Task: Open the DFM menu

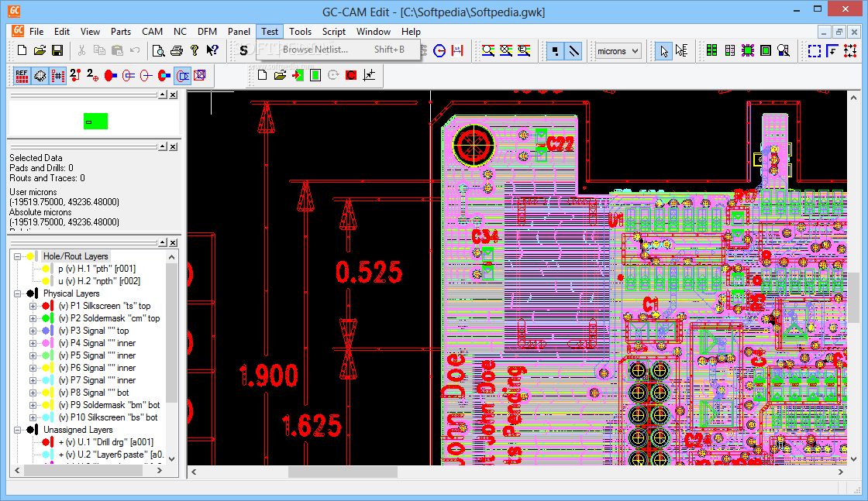Action: pyautogui.click(x=207, y=32)
